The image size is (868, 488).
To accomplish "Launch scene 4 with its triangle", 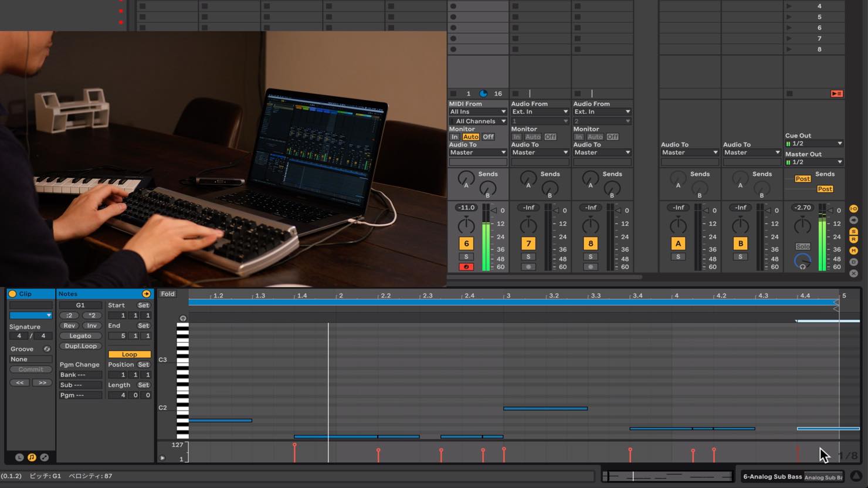I will click(789, 6).
